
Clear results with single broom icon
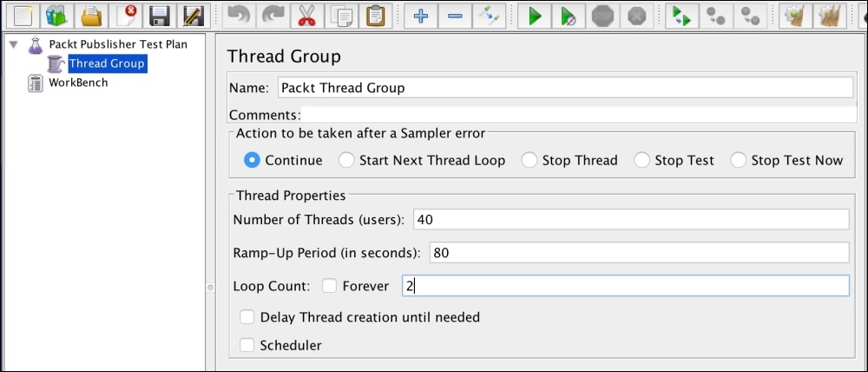coord(795,16)
